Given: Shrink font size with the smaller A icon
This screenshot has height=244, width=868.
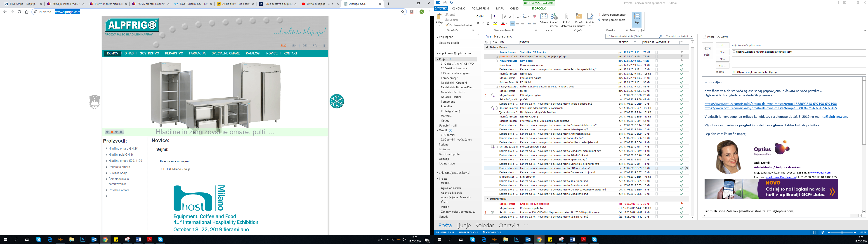Looking at the screenshot, I should click(510, 16).
